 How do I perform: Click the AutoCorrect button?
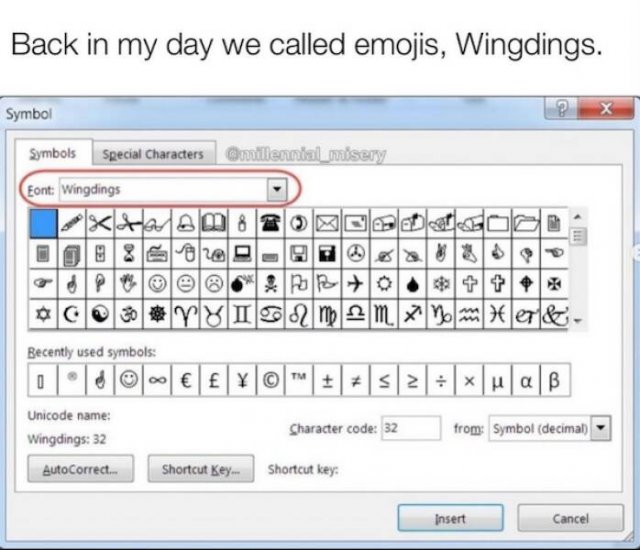pos(80,469)
